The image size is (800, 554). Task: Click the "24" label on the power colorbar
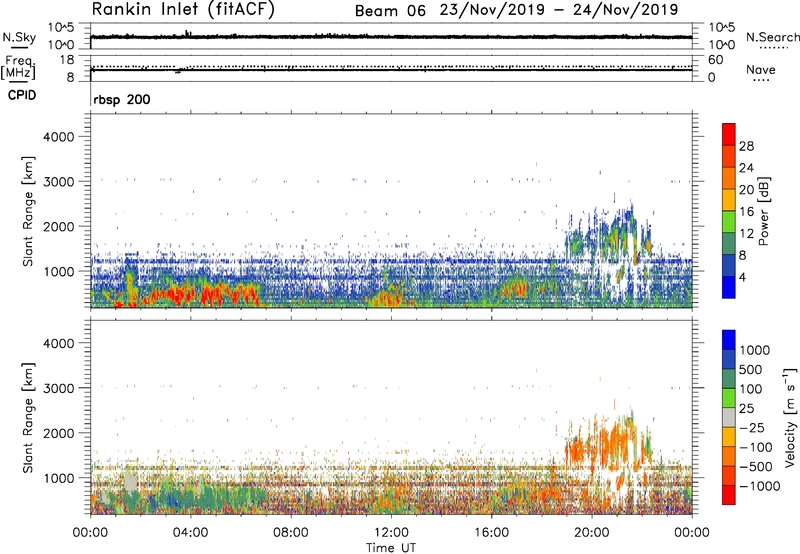click(x=746, y=168)
